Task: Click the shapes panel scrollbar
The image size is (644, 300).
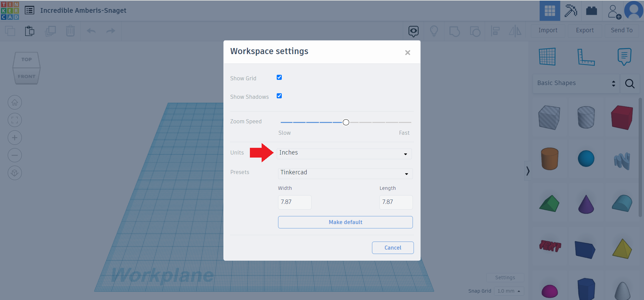Action: click(x=640, y=157)
